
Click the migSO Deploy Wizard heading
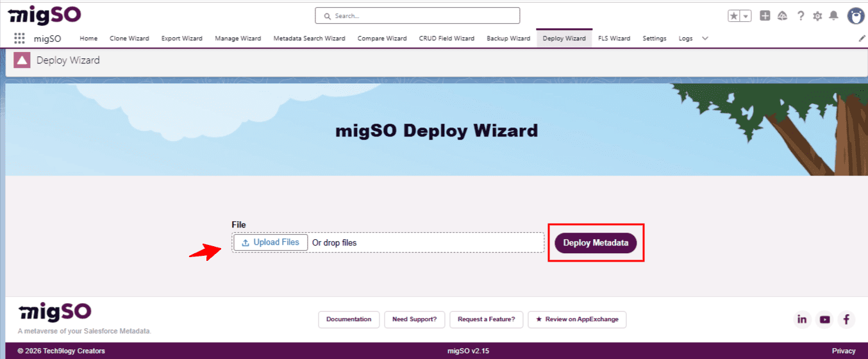437,131
